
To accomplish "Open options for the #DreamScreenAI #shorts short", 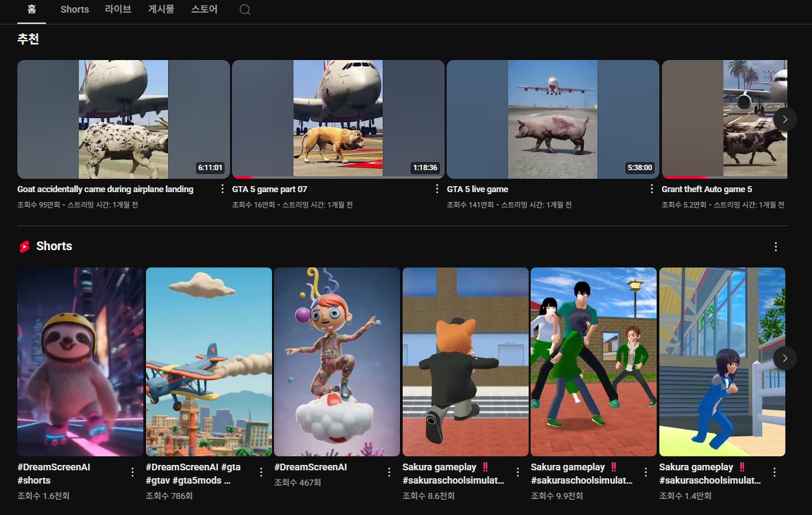I will [x=133, y=472].
